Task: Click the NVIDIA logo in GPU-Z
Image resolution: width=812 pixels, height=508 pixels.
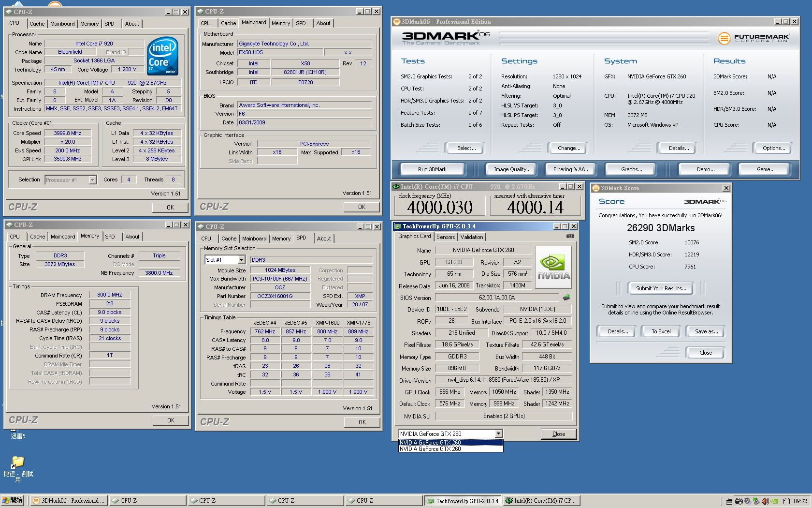Action: coord(553,268)
